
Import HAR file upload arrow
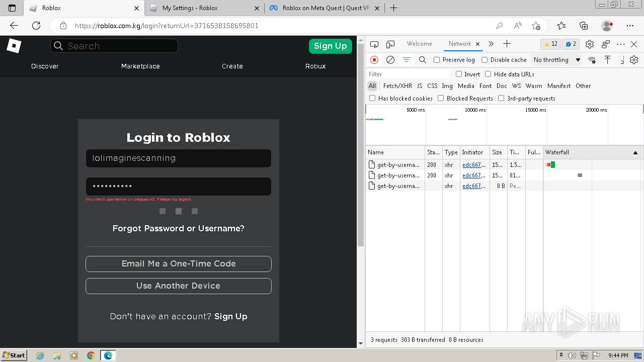[x=608, y=60]
